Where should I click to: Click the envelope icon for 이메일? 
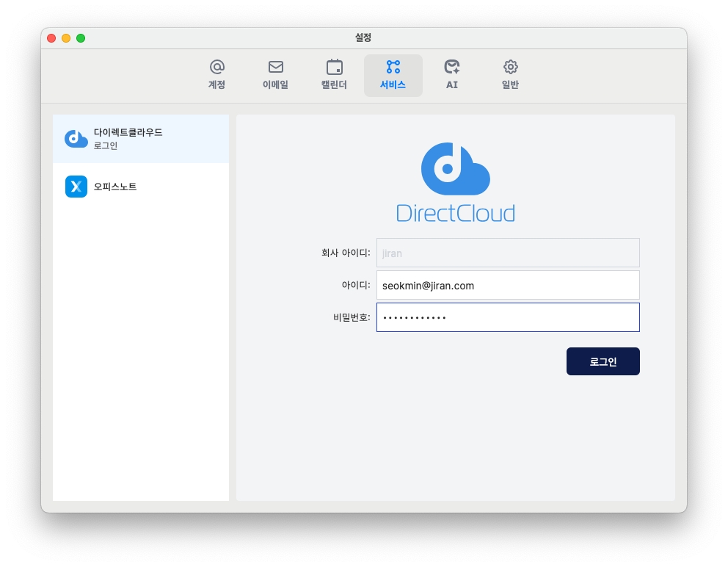[x=275, y=67]
